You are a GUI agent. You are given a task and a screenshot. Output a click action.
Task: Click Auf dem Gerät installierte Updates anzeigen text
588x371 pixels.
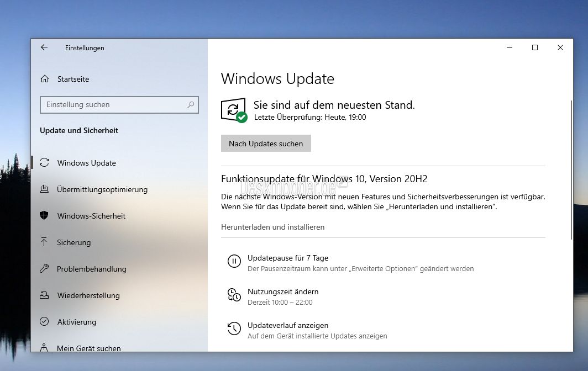[317, 336]
